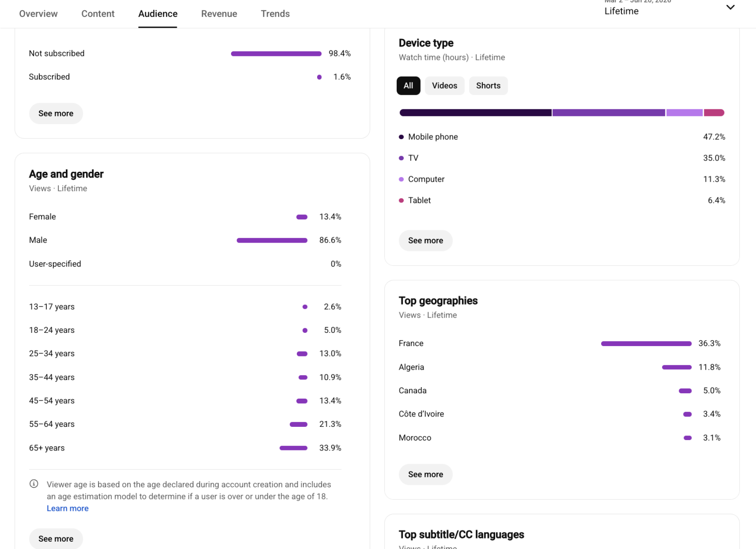756x549 pixels.
Task: Click the Male percentage bar
Action: point(272,241)
